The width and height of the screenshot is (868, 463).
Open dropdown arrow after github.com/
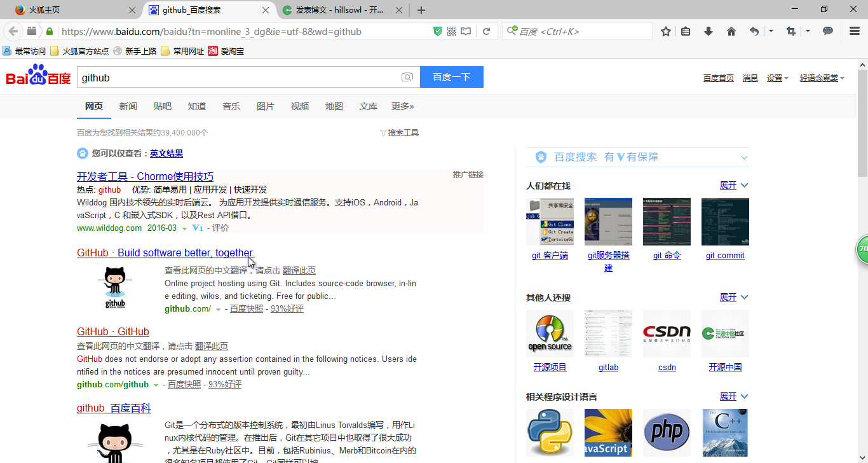click(218, 309)
